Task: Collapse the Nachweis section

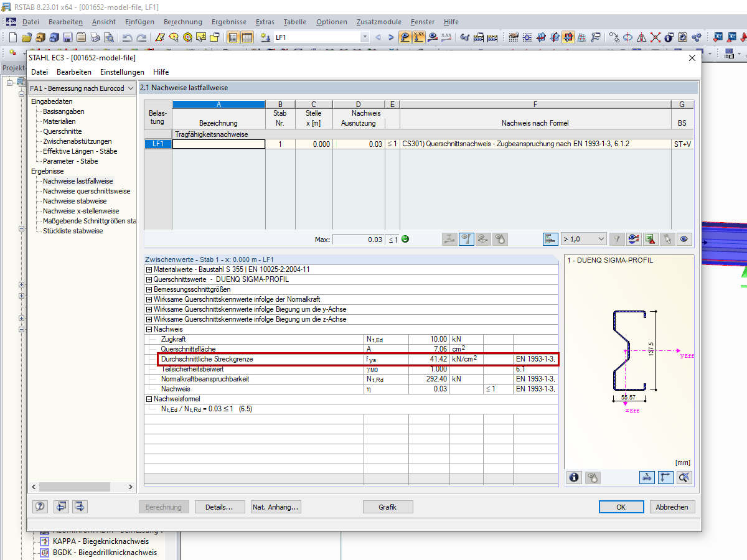Action: 149,329
